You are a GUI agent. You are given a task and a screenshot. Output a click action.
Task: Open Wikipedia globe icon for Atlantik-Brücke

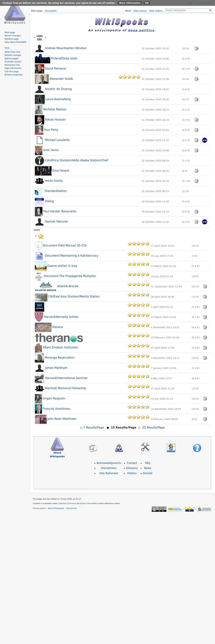205,287
